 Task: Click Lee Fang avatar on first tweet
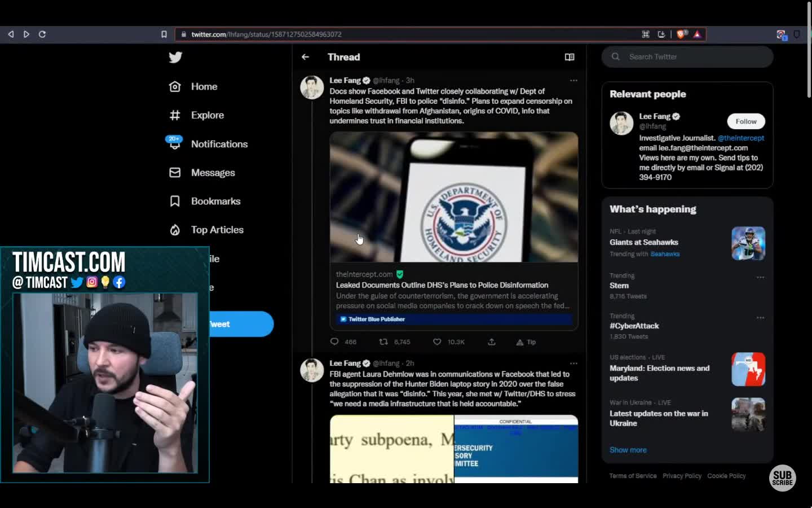pyautogui.click(x=312, y=87)
